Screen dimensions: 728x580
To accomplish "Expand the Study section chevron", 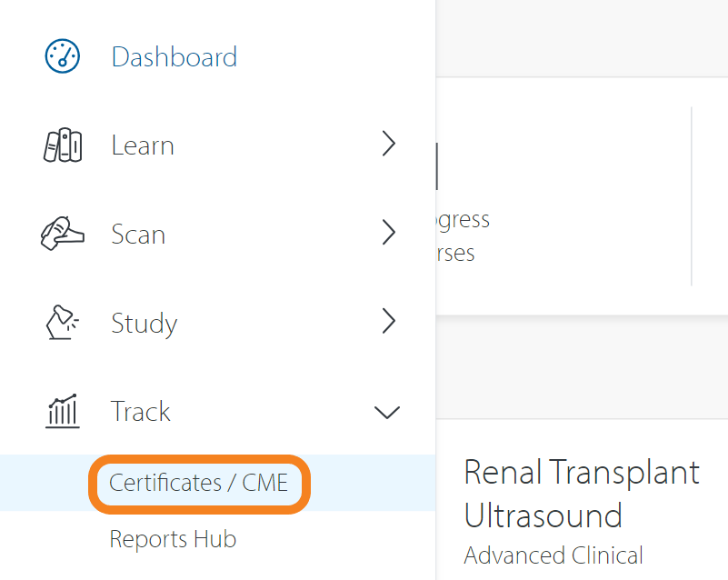I will tap(389, 321).
